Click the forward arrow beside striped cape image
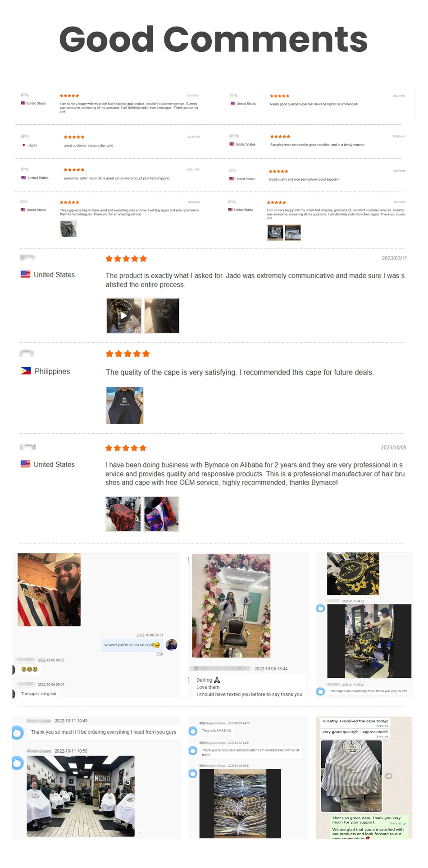This screenshot has width=428, height=868. click(388, 776)
